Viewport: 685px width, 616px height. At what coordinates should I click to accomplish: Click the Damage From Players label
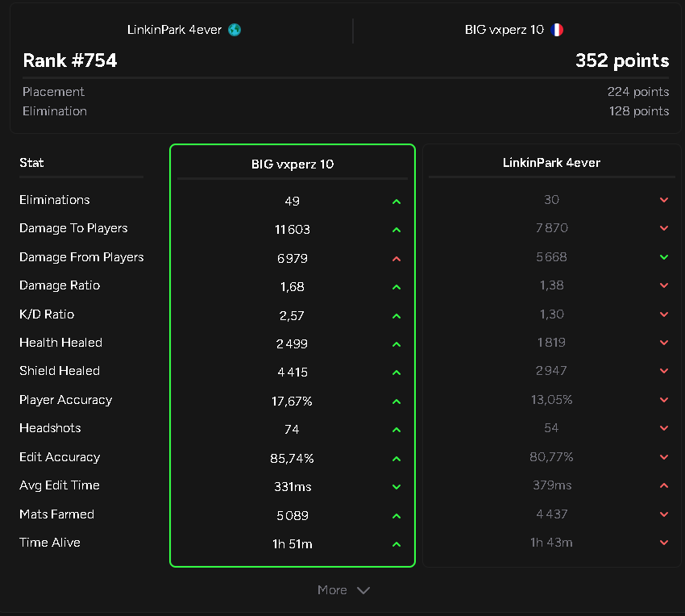pyautogui.click(x=81, y=257)
